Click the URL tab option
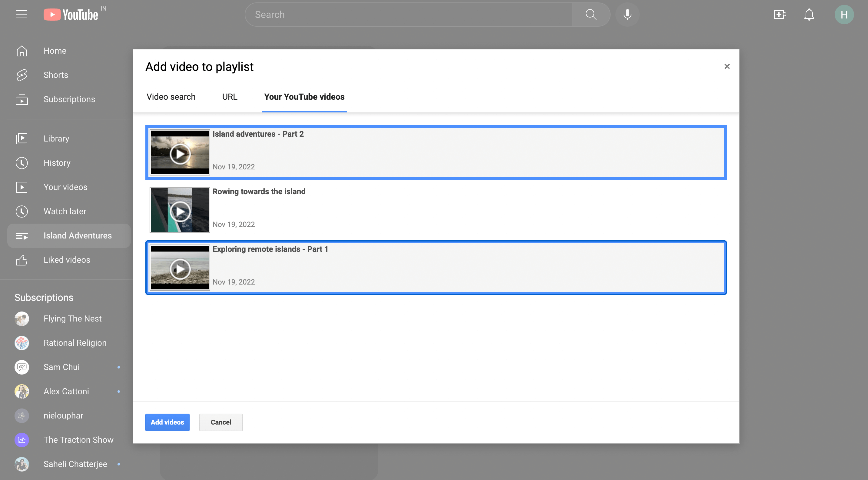 (x=229, y=96)
